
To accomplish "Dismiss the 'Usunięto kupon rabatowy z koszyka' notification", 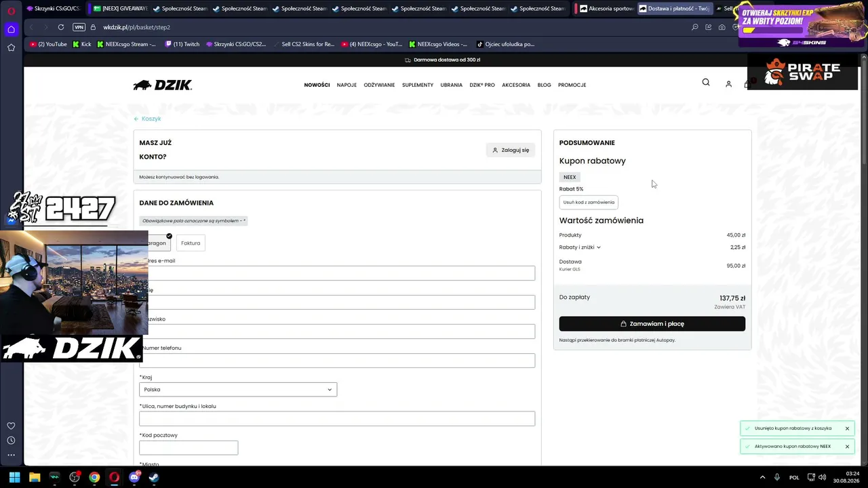I will tap(847, 428).
